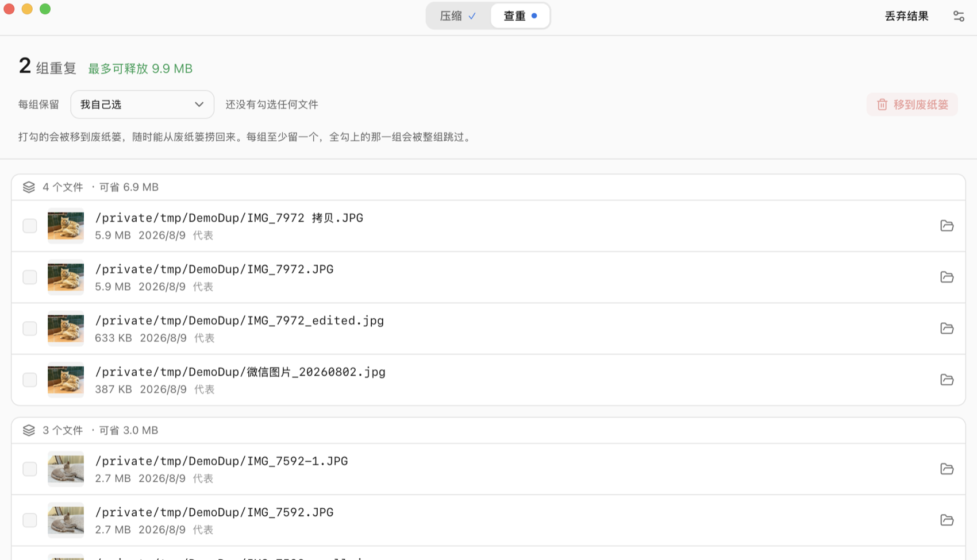Viewport: 977px width, 560px height.
Task: Click path /private/tmp/DemoDup/IMG_7972.JPG
Action: coord(214,269)
